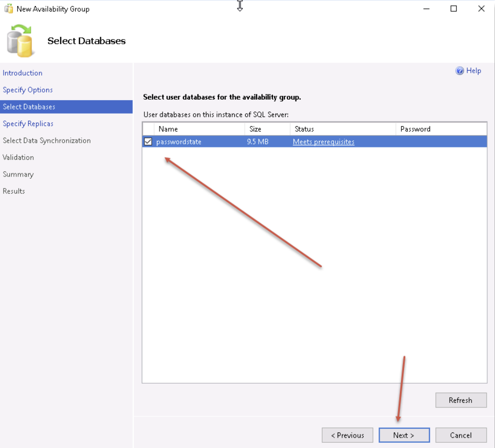Open the Help link
The image size is (495, 448).
click(x=474, y=71)
